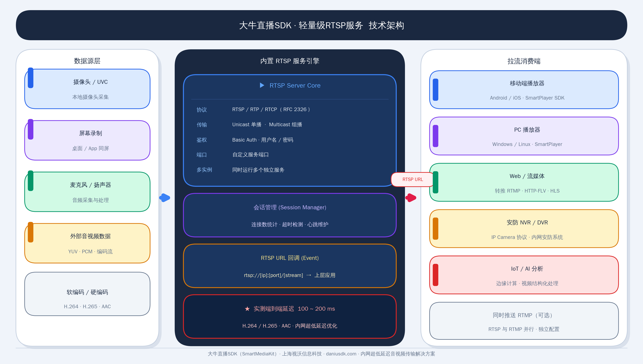Click the 数据源层 column heading
The height and width of the screenshot is (364, 643).
(87, 61)
